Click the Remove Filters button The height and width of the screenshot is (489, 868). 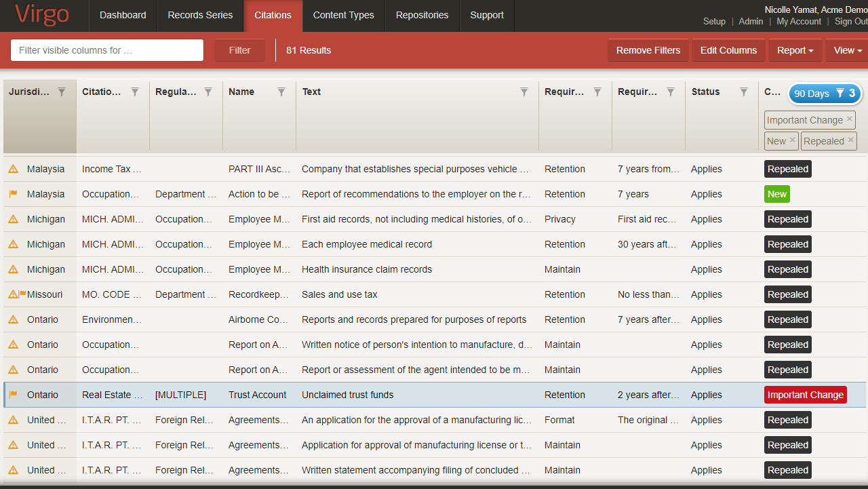(x=648, y=50)
